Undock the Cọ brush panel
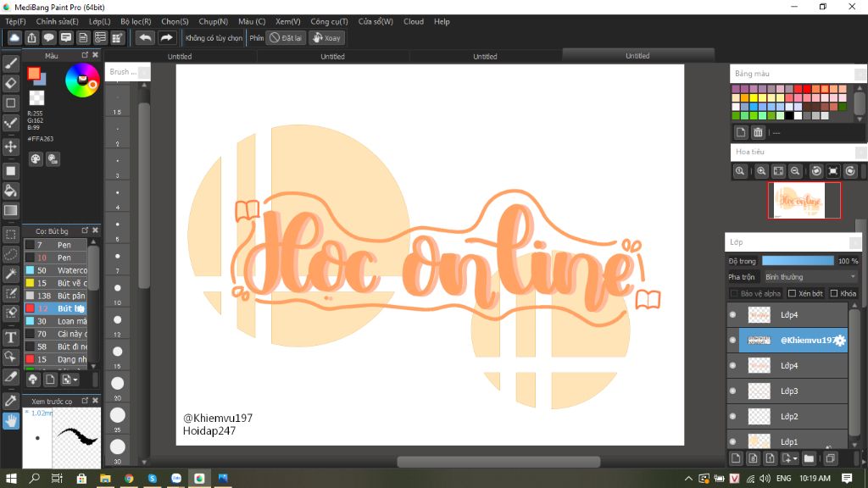 85,230
